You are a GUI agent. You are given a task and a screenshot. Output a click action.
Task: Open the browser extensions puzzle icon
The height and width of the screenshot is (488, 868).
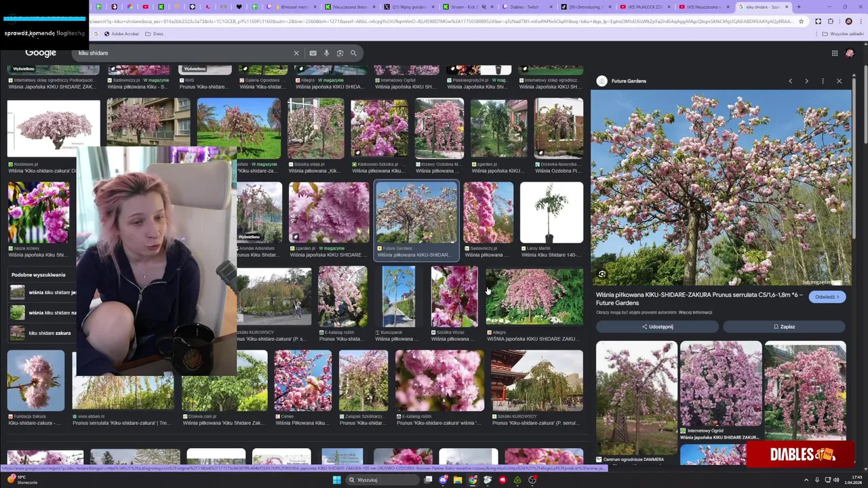tap(831, 21)
